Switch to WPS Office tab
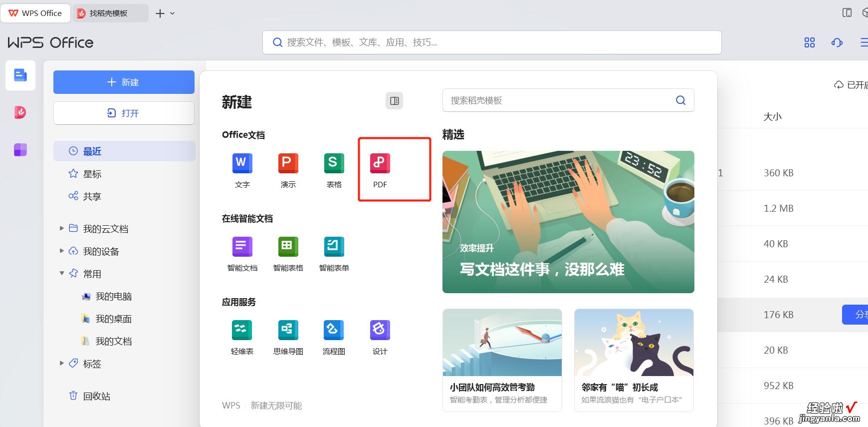868x427 pixels. (35, 13)
